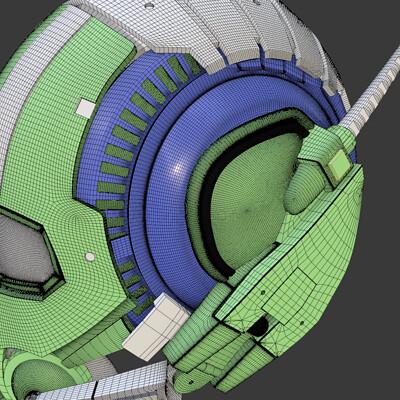Pick the orange-outlined green square on the arm
400x400 pixels.
pyautogui.click(x=340, y=165)
